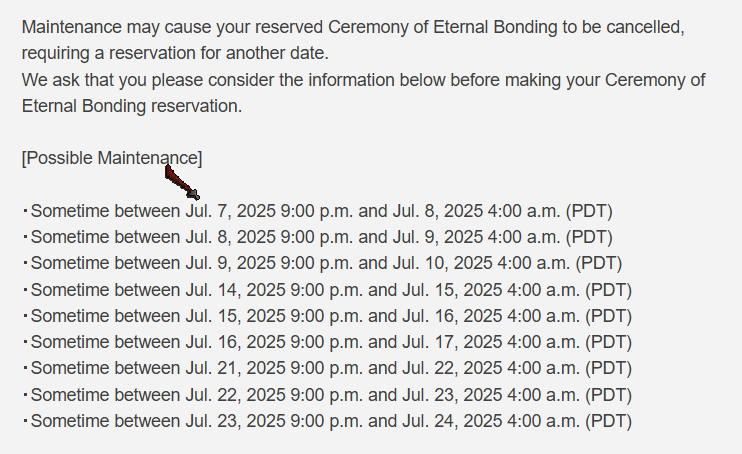The height and width of the screenshot is (454, 742).
Task: Click the bullet before the Jul. 7 entry
Action: tap(26, 211)
